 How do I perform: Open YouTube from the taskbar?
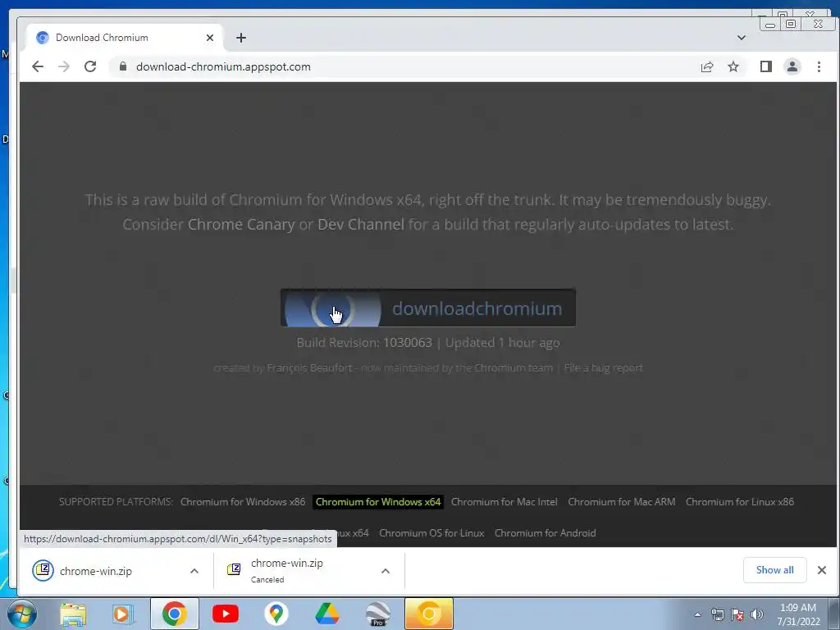(226, 614)
